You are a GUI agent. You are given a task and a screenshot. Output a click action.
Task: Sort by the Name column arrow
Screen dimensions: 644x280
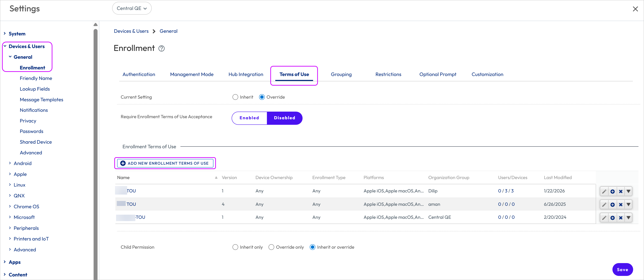tap(216, 178)
